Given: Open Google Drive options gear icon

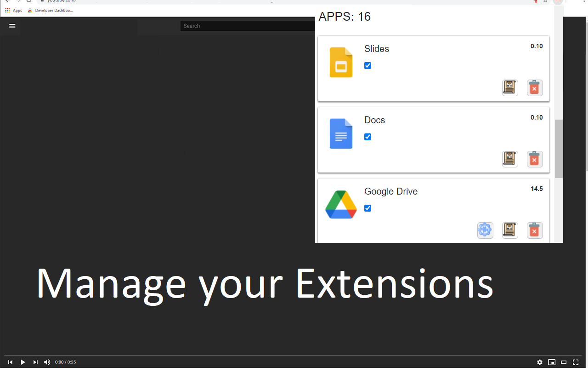Looking at the screenshot, I should coord(485,230).
